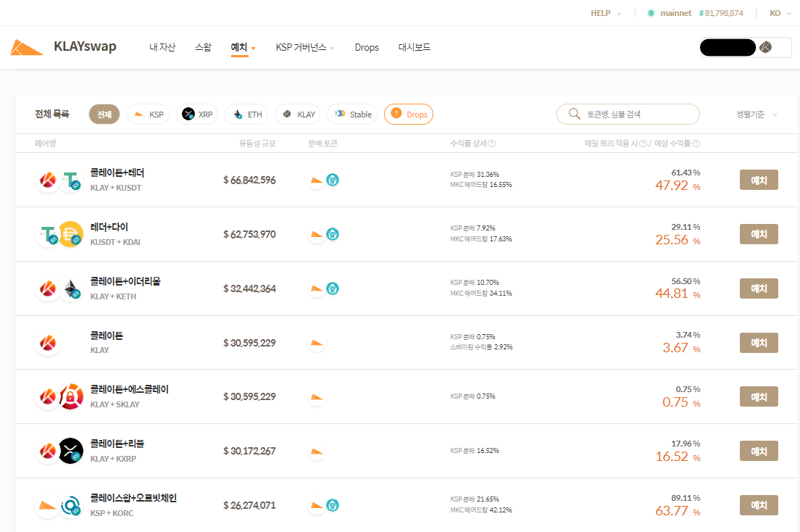Toggle the XRP filter chip
This screenshot has height=532, width=800.
[x=197, y=115]
